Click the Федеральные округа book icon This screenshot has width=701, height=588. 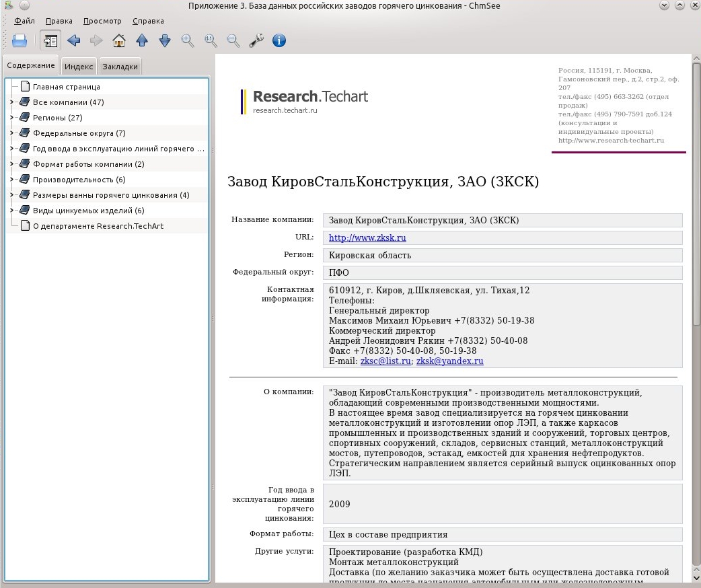(25, 133)
